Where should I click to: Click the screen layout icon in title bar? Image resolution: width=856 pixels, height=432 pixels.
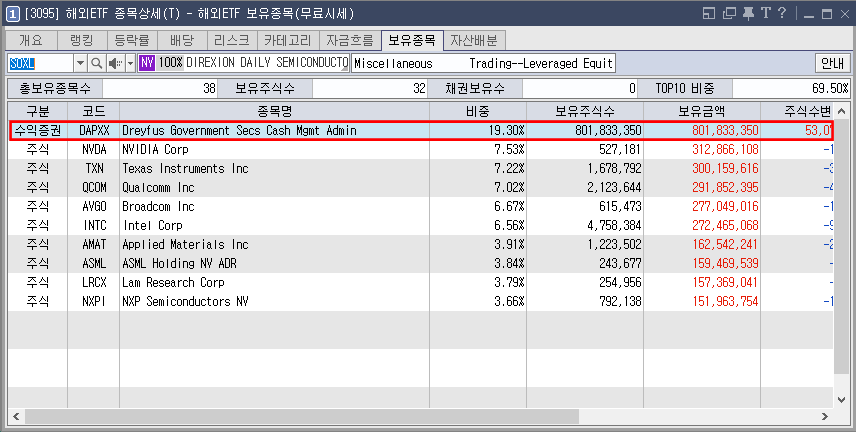point(709,13)
